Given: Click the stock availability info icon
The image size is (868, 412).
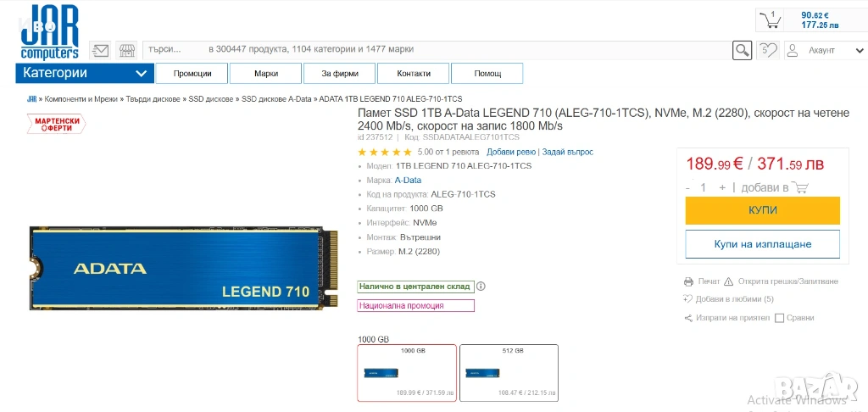Looking at the screenshot, I should (481, 287).
